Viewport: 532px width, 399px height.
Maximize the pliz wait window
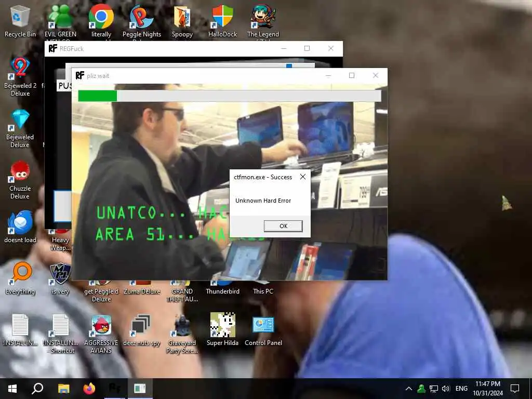tap(352, 76)
